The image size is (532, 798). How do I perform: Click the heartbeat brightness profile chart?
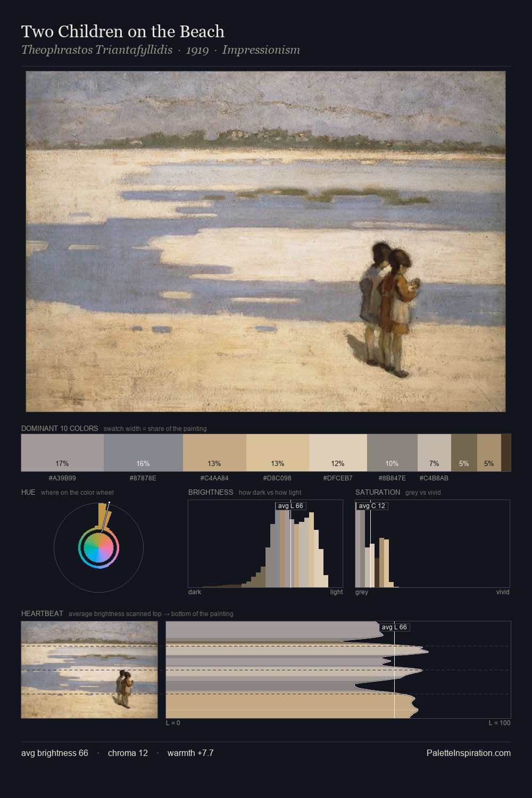click(x=338, y=670)
